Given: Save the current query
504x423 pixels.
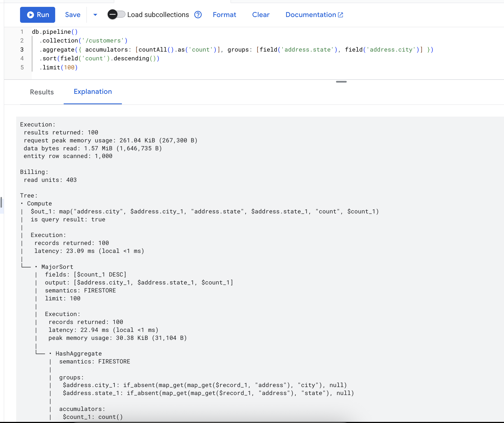Looking at the screenshot, I should pyautogui.click(x=72, y=15).
